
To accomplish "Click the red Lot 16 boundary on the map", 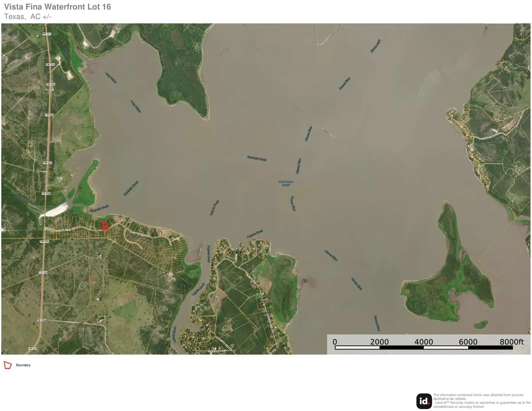I will click(106, 226).
